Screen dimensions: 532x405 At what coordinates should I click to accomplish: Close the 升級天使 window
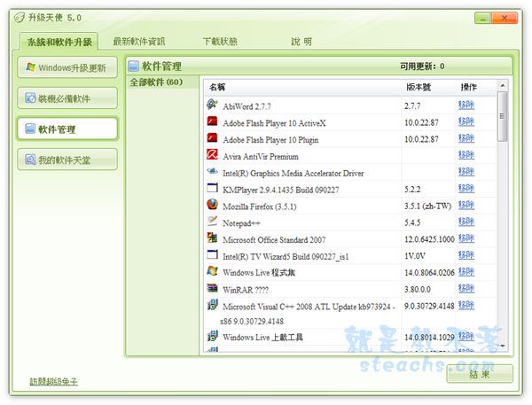point(505,18)
